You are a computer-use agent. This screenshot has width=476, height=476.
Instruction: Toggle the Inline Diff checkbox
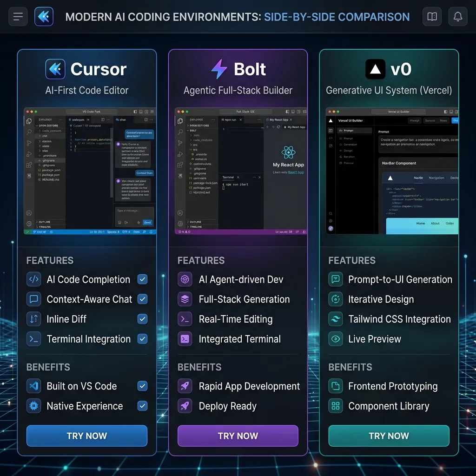pos(142,319)
